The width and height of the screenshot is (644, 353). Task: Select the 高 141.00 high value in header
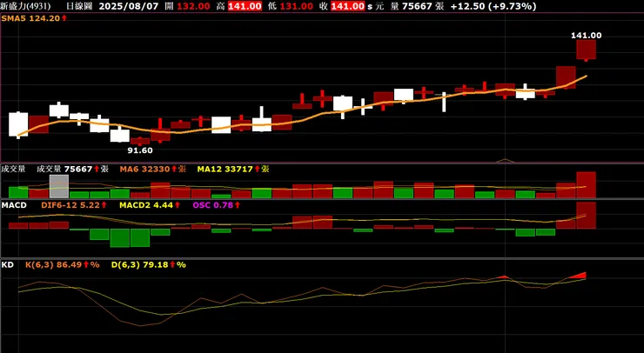(239, 6)
